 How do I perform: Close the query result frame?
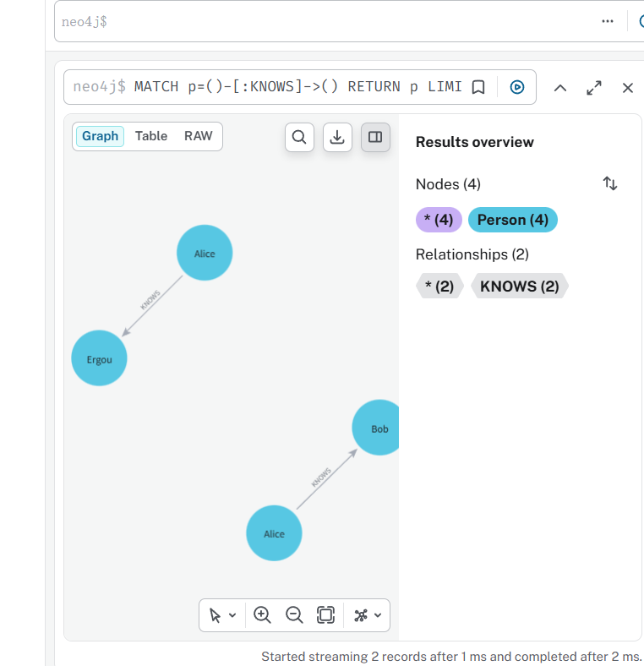[628, 88]
